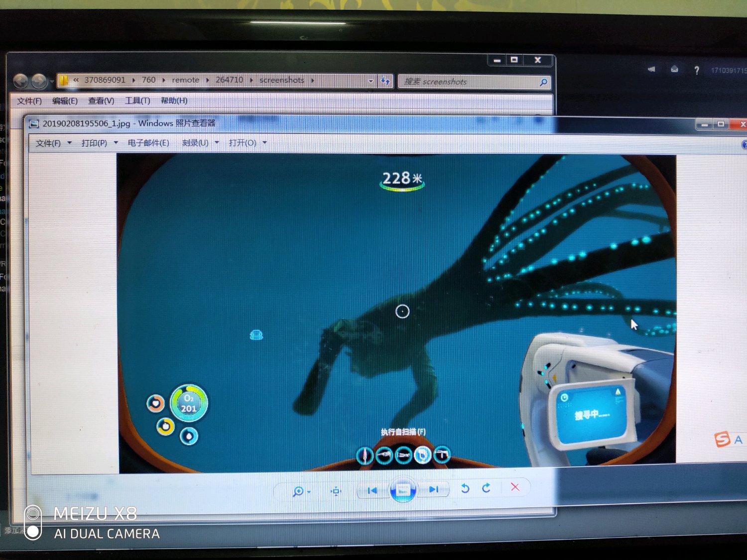
Task: Open the 帮助(H) menu in Explorer
Action: (x=174, y=101)
